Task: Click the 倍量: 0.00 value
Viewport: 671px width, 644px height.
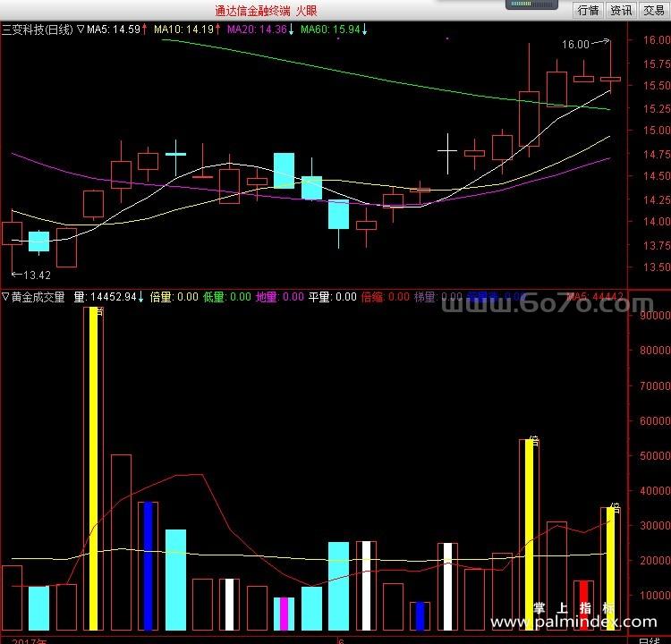Action: click(x=174, y=297)
